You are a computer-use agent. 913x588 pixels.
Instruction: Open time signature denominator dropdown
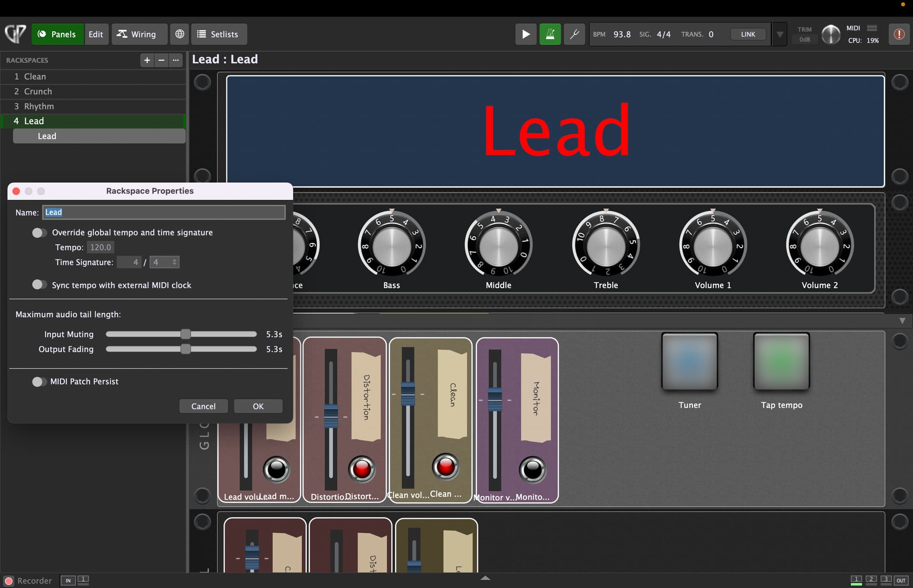(165, 262)
